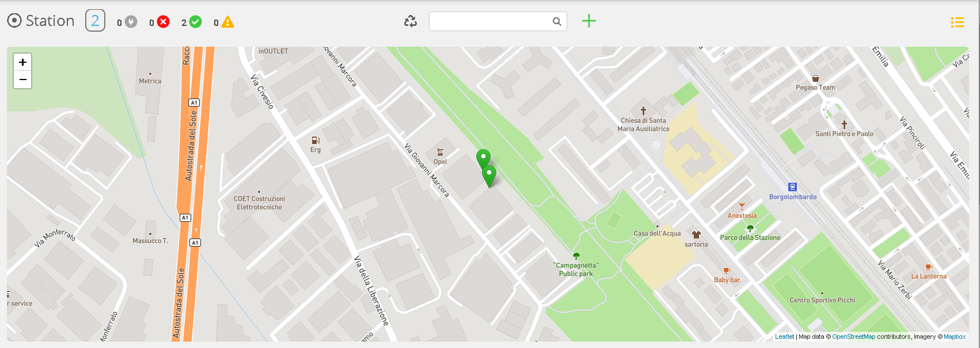Click the refresh recycle arrows icon
This screenshot has width=980, height=348.
point(411,22)
